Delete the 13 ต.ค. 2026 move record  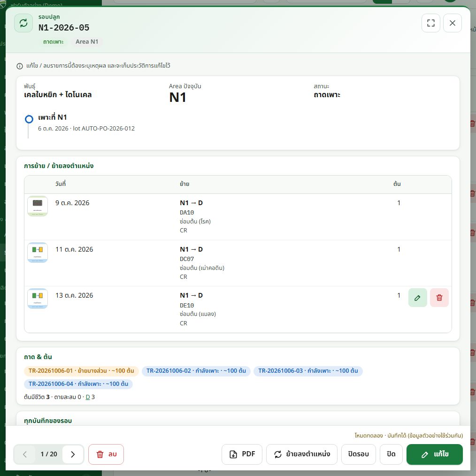(x=439, y=298)
